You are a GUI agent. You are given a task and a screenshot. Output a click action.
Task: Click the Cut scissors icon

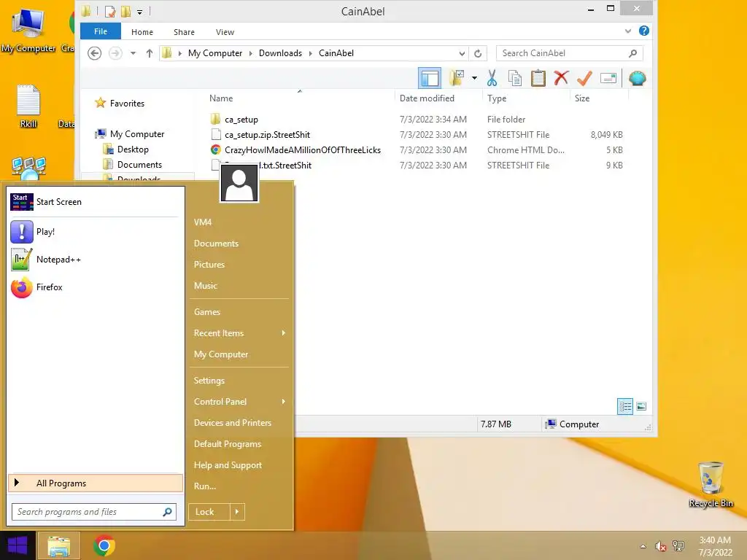(492, 78)
